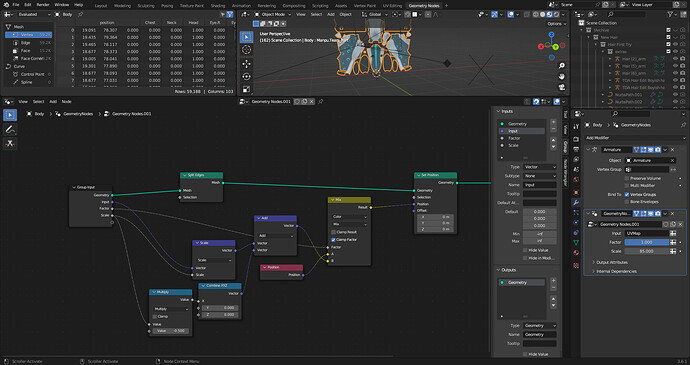Screen dimensions: 690x365
Task: Enable Bone Envelopes checkbox
Action: pyautogui.click(x=627, y=202)
